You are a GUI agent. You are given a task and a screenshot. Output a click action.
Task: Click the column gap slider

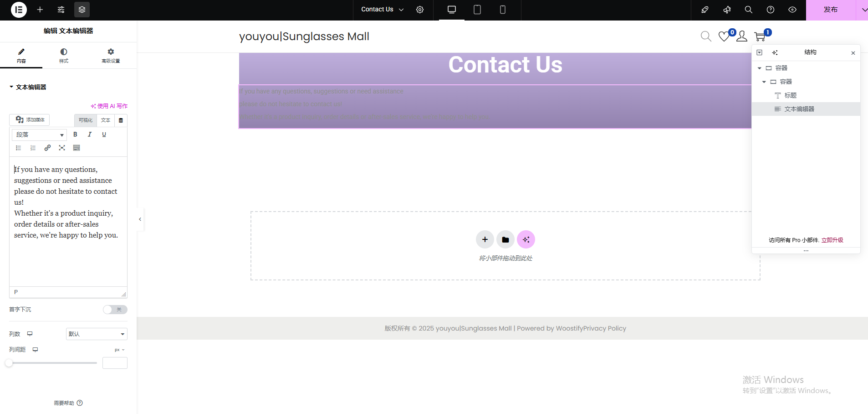coord(52,363)
